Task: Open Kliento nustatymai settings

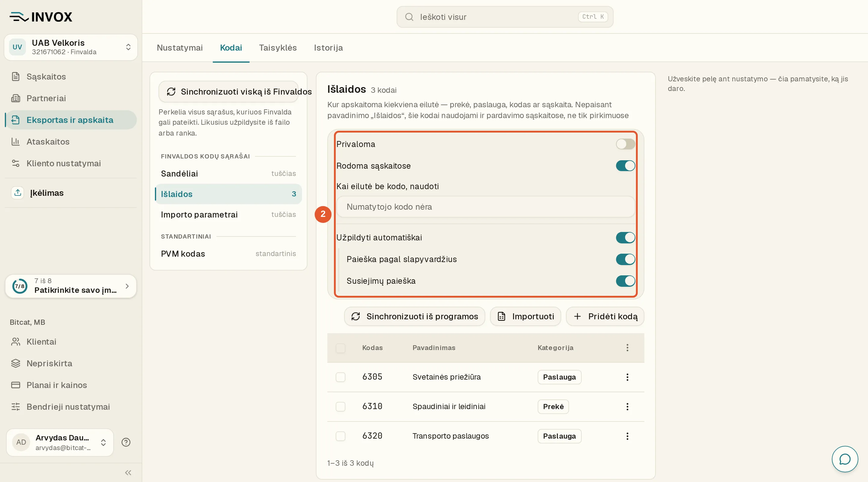Action: click(71, 163)
